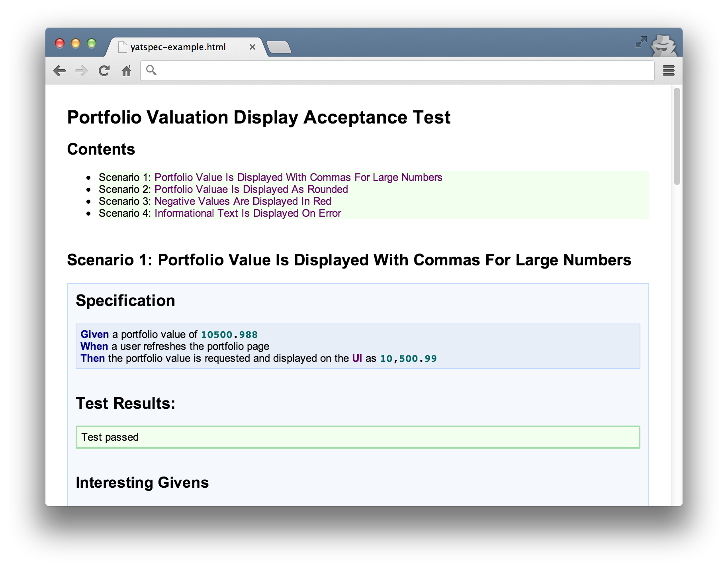Viewport: 728px width, 569px height.
Task: Click the Contents heading
Action: click(102, 149)
